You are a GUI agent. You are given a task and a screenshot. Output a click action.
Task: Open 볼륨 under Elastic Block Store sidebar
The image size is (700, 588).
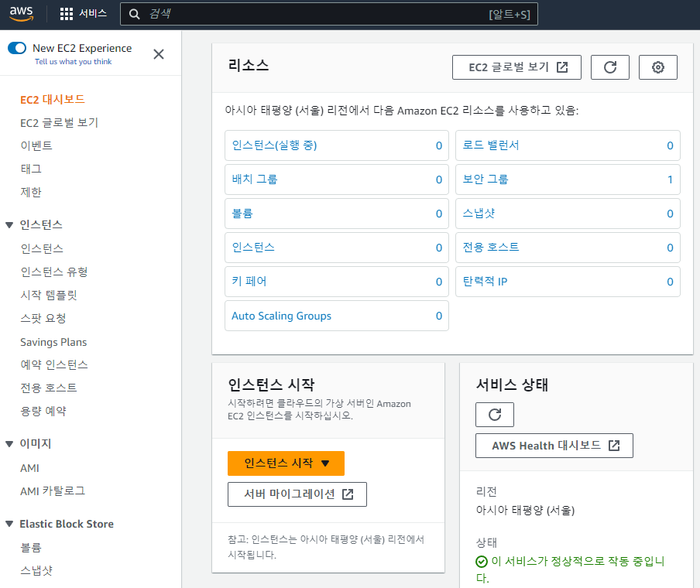click(x=31, y=548)
